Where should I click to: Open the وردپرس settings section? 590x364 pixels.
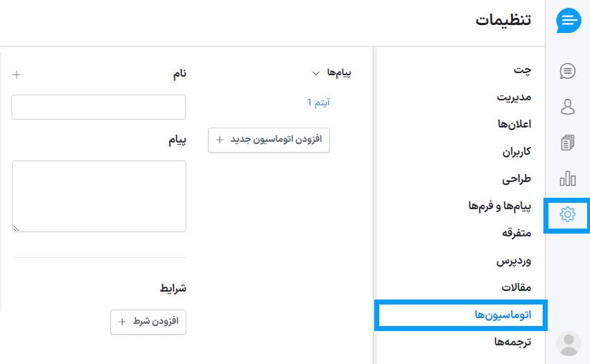pos(514,260)
